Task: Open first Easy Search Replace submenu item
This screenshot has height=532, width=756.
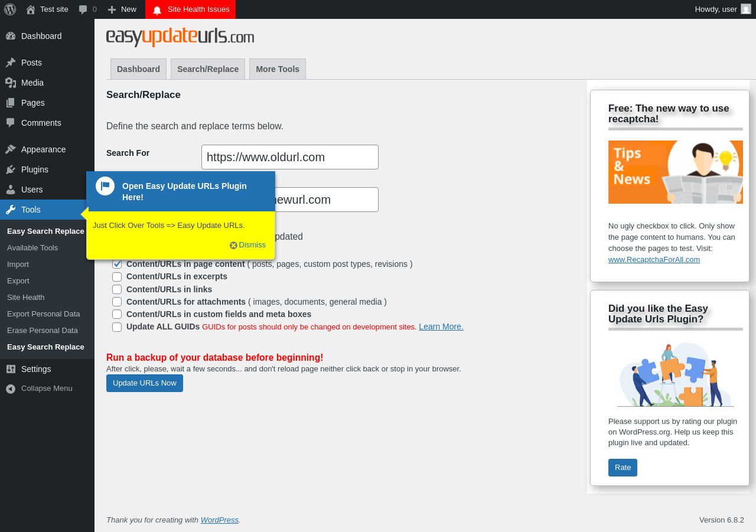Action: click(x=45, y=231)
